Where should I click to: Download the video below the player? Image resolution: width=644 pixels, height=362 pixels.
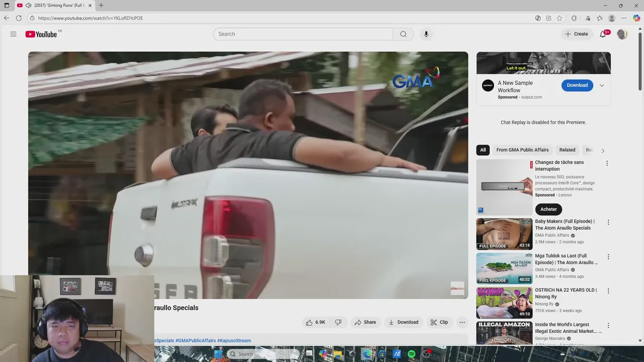point(404,322)
